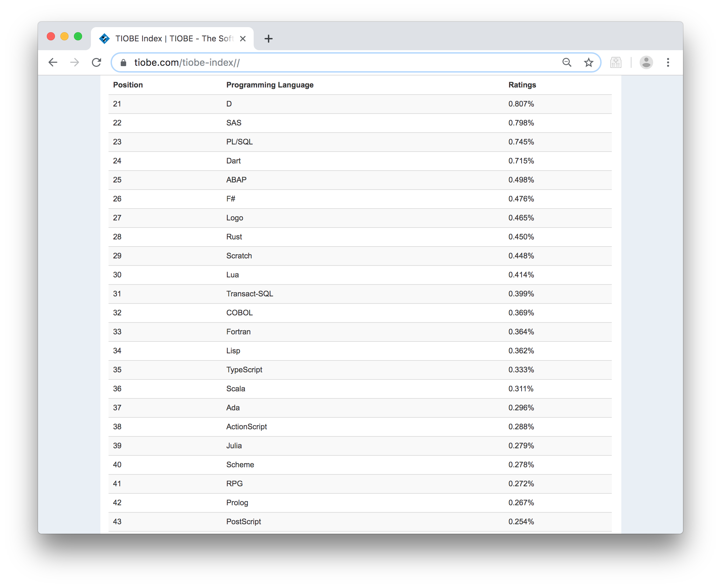Click the 0.333% rating for TypeScript

pos(521,370)
